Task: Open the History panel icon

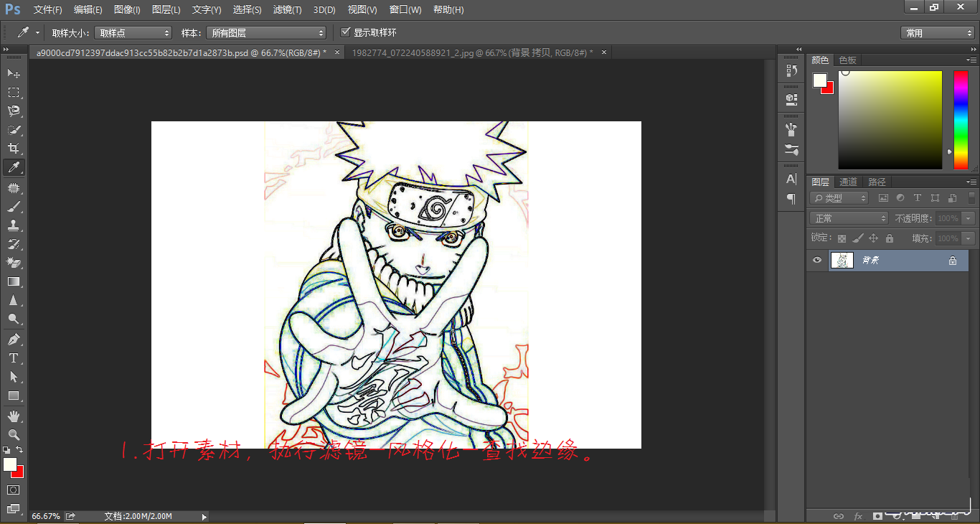Action: pos(791,70)
